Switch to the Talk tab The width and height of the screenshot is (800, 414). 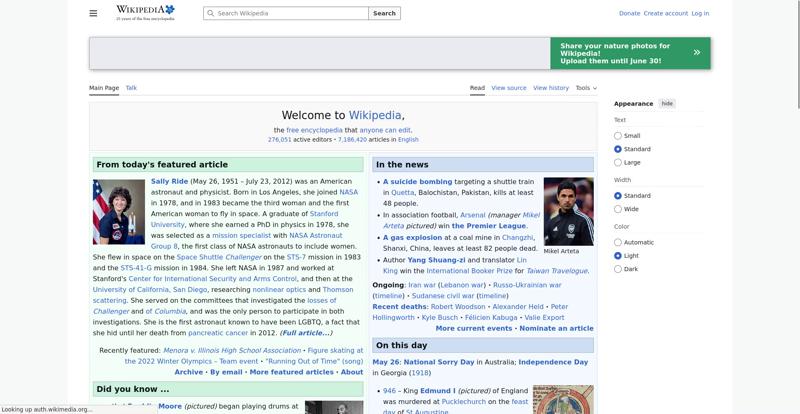[x=131, y=88]
